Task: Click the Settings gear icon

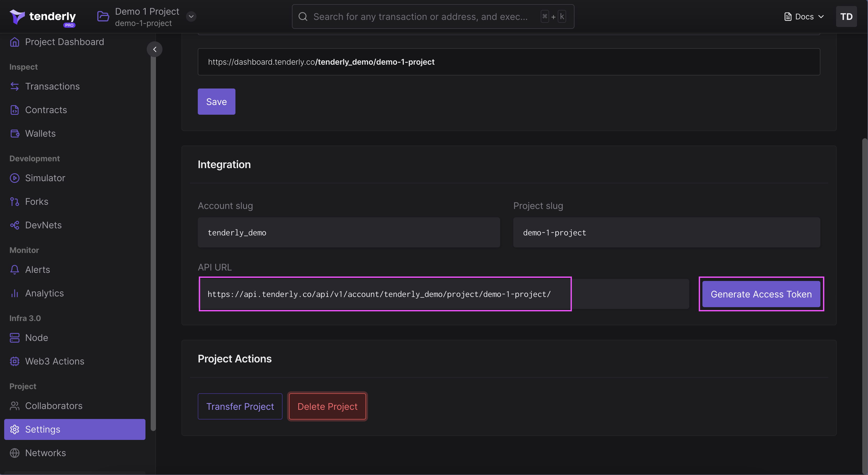Action: tap(14, 429)
